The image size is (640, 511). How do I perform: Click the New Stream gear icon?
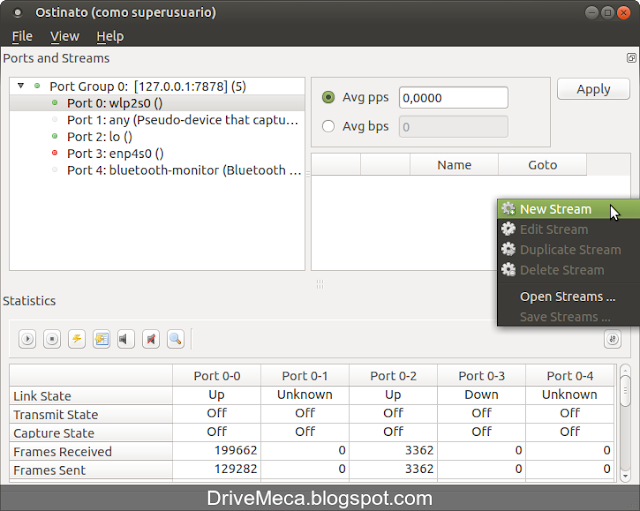508,209
